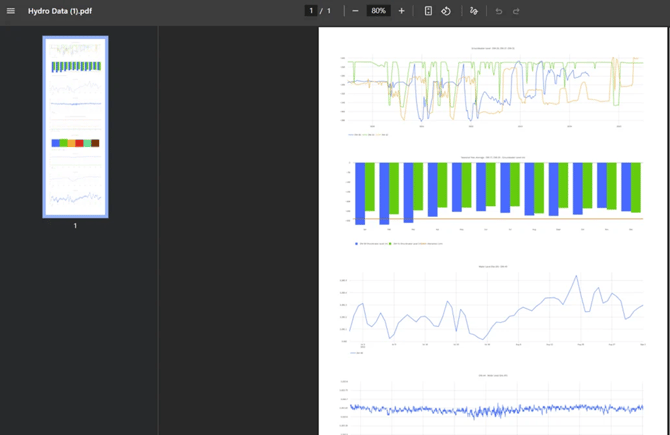Toggle the sidebar with the hamburger menu icon
670x435 pixels.
pos(11,11)
